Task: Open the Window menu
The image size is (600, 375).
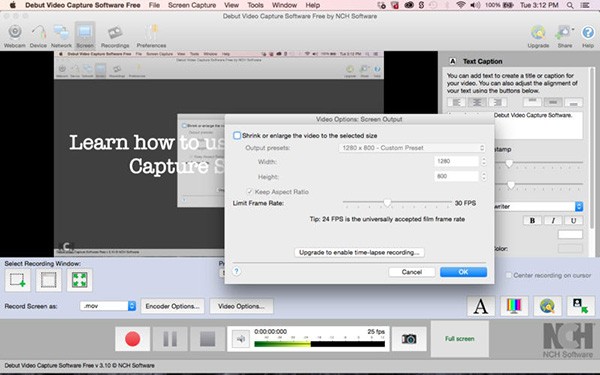Action: click(284, 5)
